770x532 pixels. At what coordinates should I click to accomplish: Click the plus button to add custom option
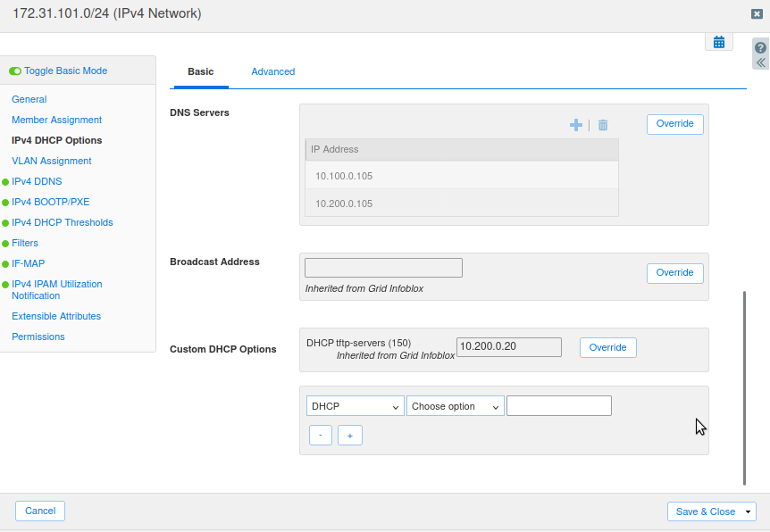pyautogui.click(x=349, y=436)
